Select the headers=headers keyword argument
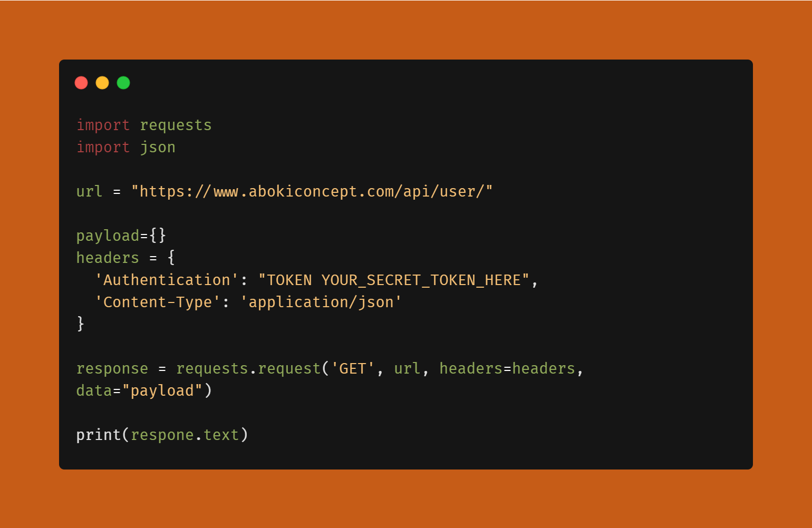Viewport: 812px width, 528px height. coord(507,368)
